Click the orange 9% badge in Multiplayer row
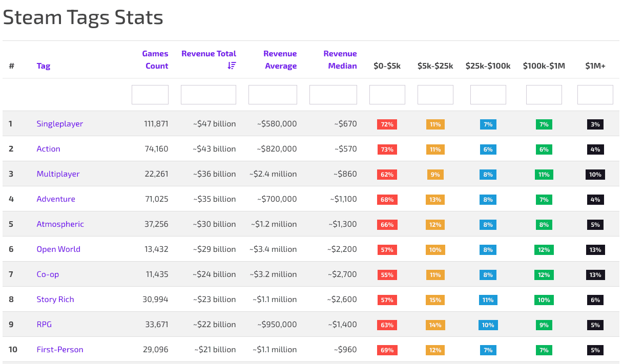The width and height of the screenshot is (623, 364). point(435,175)
